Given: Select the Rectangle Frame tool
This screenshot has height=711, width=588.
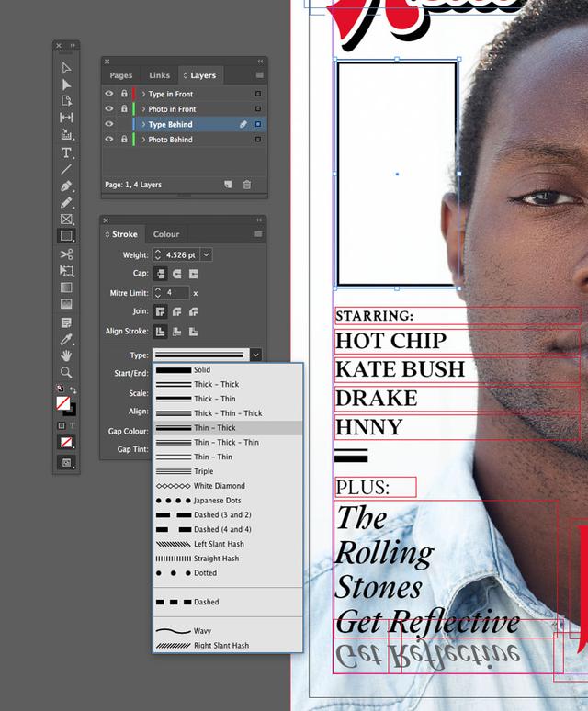Looking at the screenshot, I should pos(66,219).
